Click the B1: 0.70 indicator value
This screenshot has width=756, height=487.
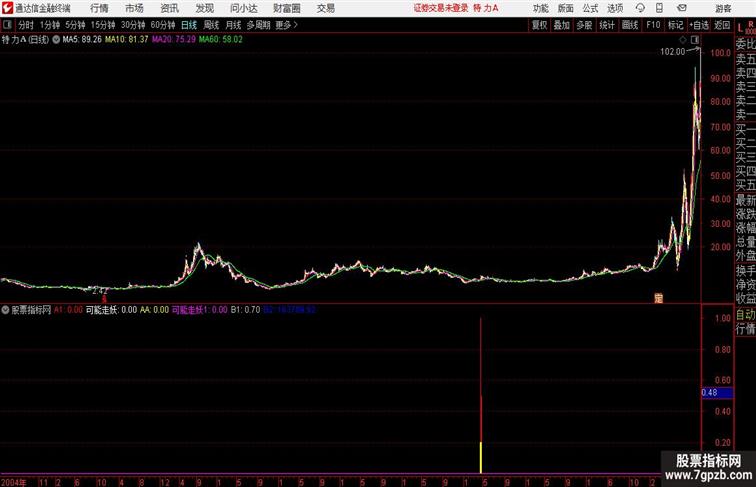coord(245,310)
